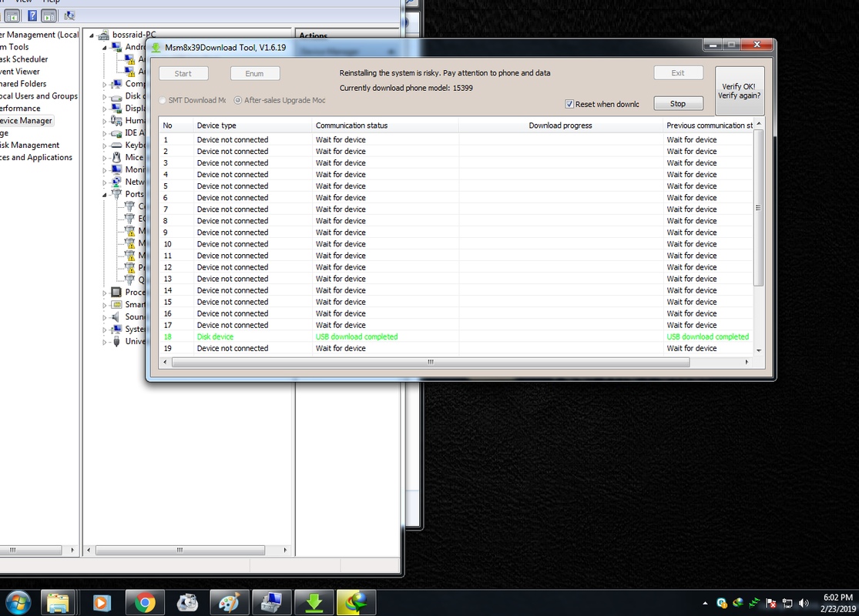Image resolution: width=859 pixels, height=616 pixels.
Task: Toggle the 'Reset when download' checkbox
Action: [570, 104]
